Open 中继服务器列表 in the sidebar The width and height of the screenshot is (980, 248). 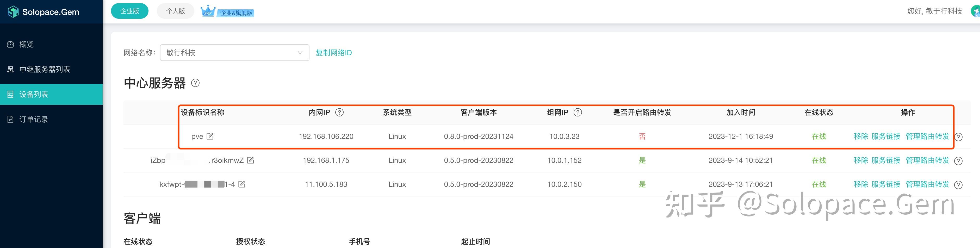click(45, 69)
